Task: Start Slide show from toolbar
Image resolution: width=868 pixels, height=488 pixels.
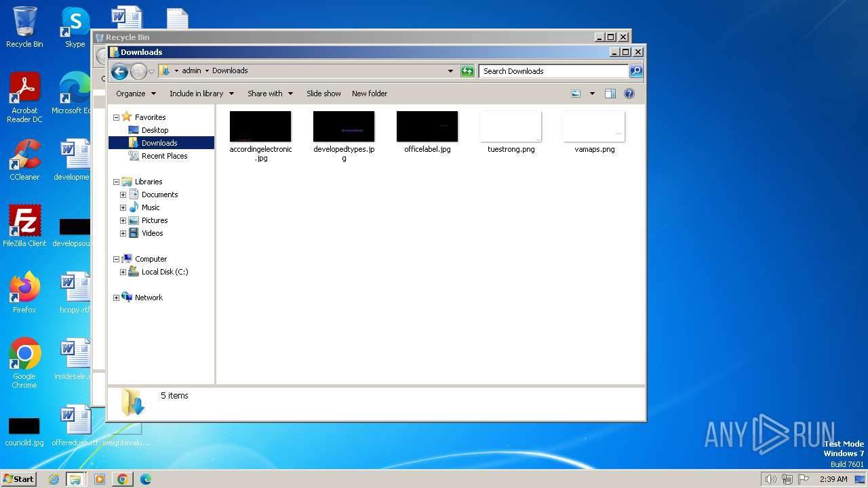Action: pyautogui.click(x=323, y=94)
